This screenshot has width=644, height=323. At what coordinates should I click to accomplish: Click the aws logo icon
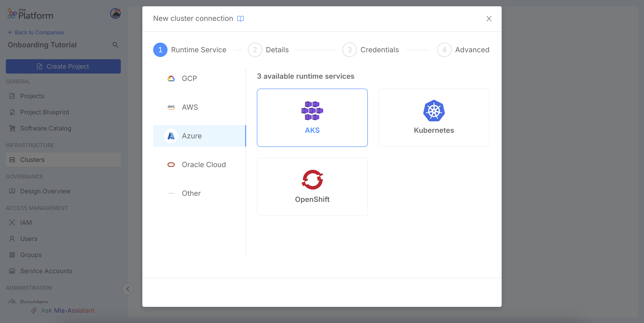point(171,107)
